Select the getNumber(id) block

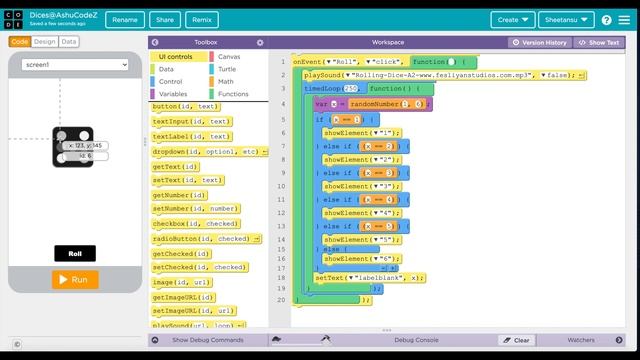(x=179, y=196)
